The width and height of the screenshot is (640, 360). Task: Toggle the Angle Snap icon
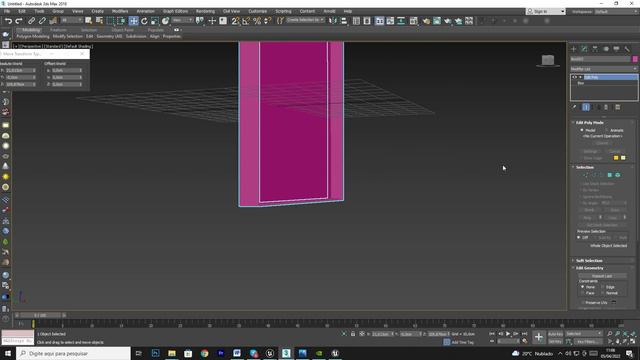(246, 21)
